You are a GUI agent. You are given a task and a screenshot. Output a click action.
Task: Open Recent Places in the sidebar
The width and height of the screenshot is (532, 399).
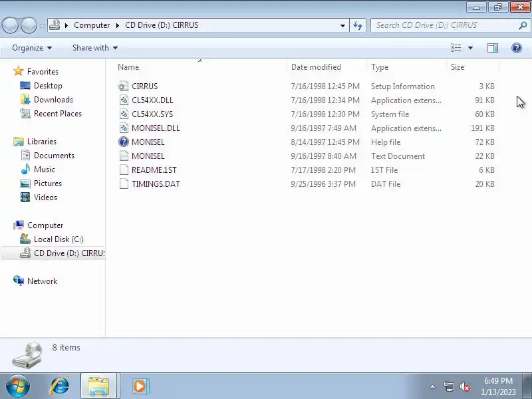pyautogui.click(x=58, y=113)
